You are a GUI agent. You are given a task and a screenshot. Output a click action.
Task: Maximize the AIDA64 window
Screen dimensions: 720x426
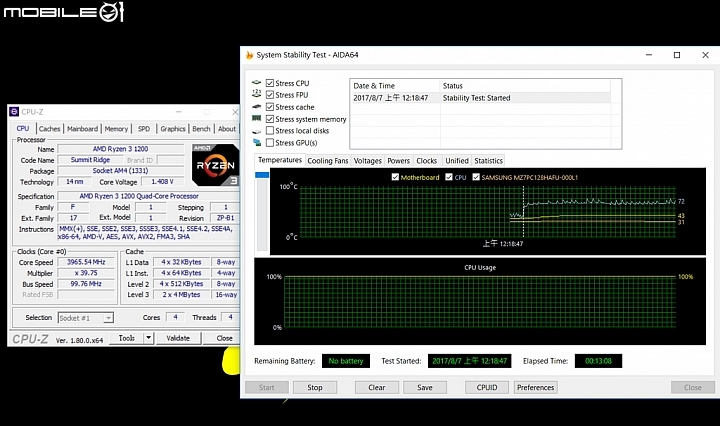(x=677, y=55)
